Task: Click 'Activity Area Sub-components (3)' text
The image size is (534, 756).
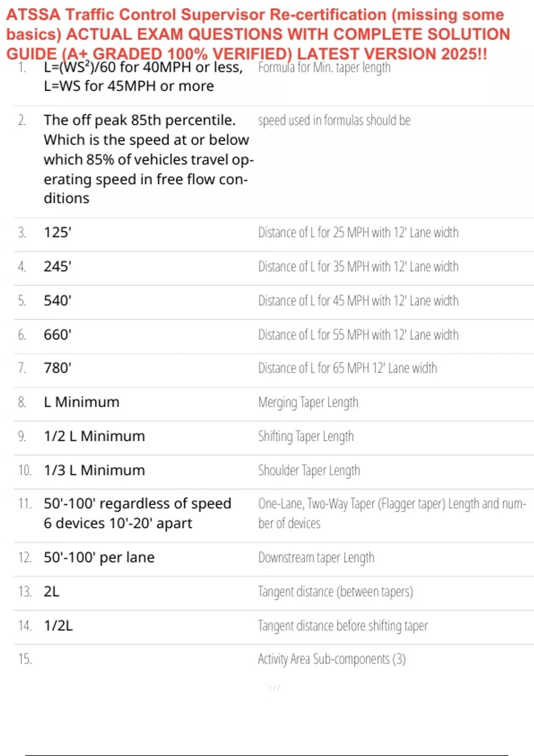Action: (x=332, y=659)
